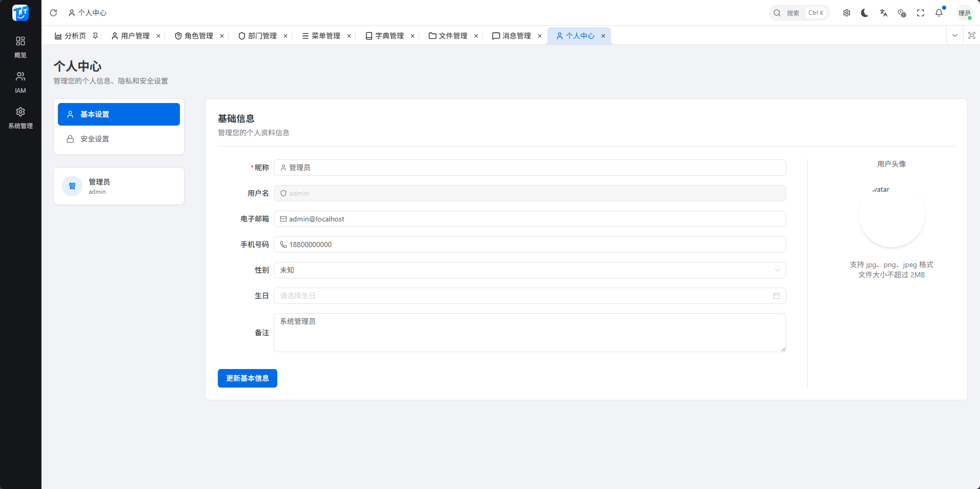Close the 字典管理 tab

[413, 36]
